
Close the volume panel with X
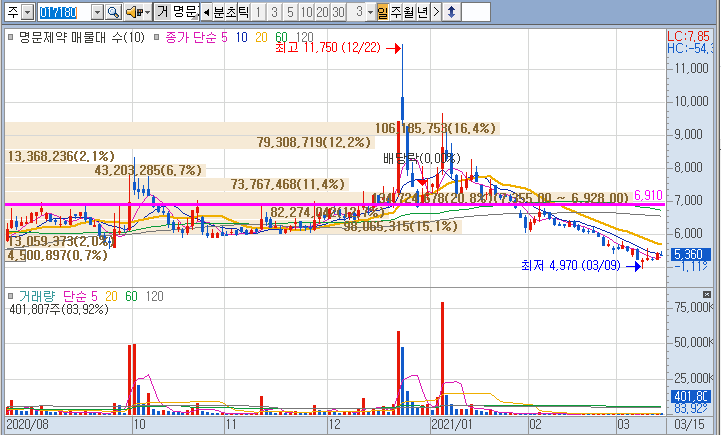[707, 294]
